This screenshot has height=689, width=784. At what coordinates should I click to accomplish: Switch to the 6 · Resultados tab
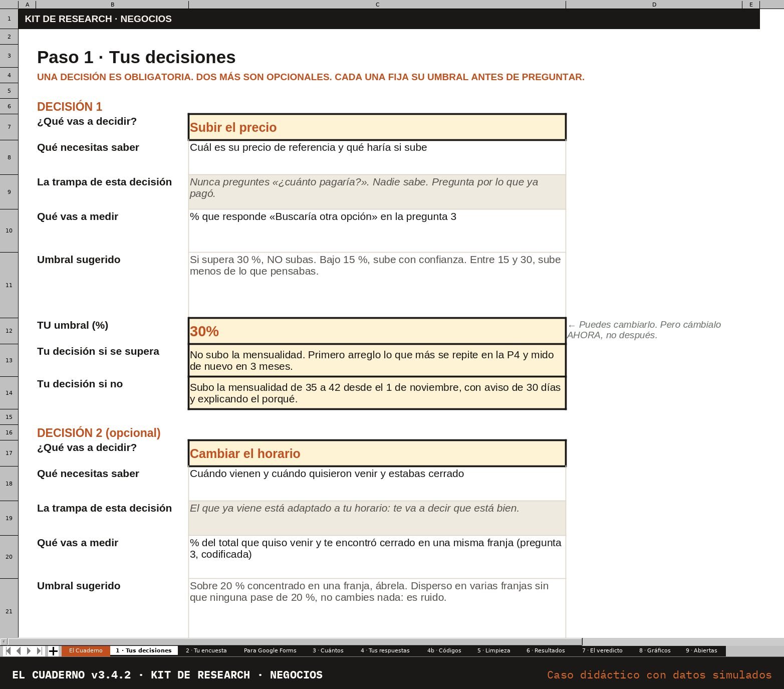[546, 651]
